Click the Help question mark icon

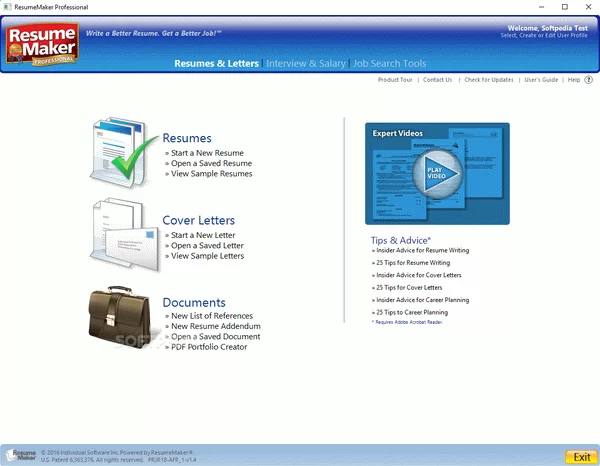tap(589, 80)
